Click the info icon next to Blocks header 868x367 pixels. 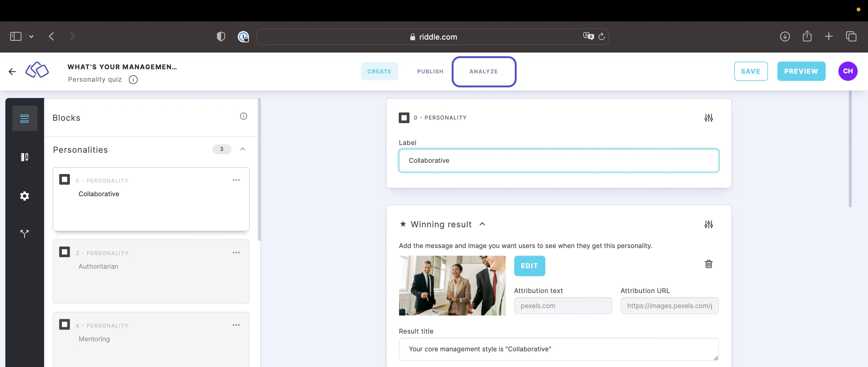[x=244, y=116]
